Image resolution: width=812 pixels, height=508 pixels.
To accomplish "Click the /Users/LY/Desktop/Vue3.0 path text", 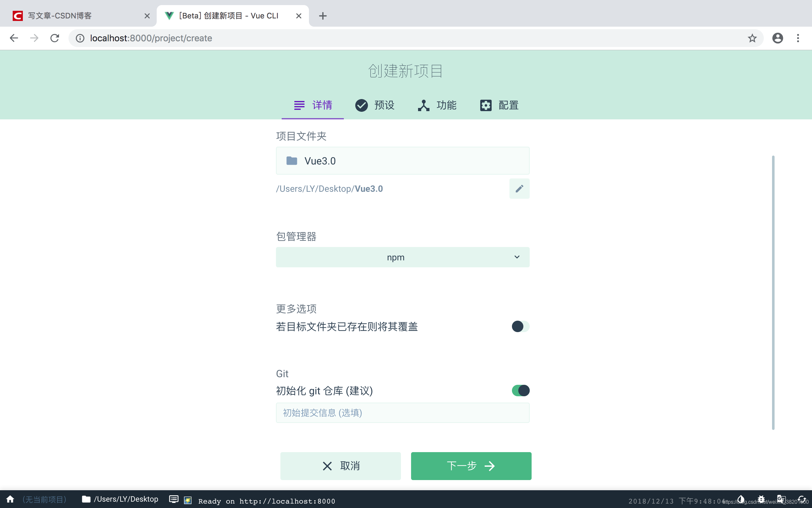I will pos(329,189).
